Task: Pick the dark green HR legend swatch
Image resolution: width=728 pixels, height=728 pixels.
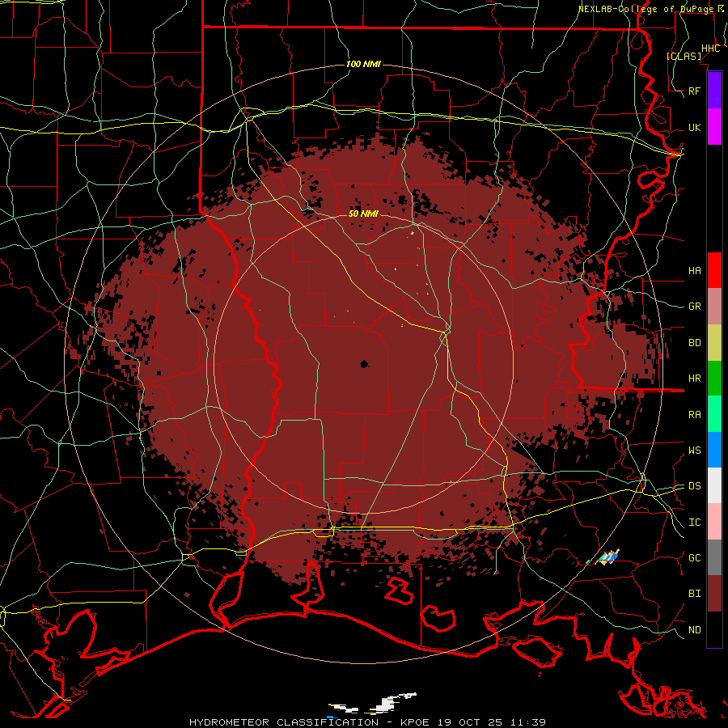Action: point(714,379)
